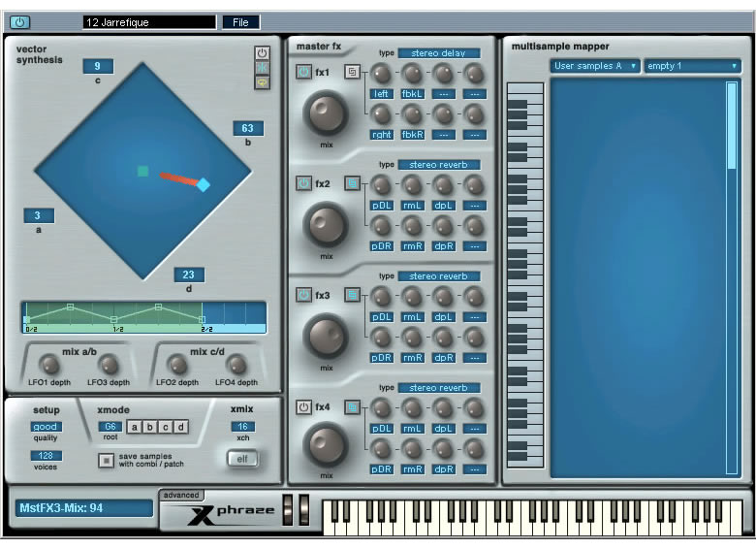Open the File menu
This screenshot has height=549, width=756.
(x=240, y=22)
